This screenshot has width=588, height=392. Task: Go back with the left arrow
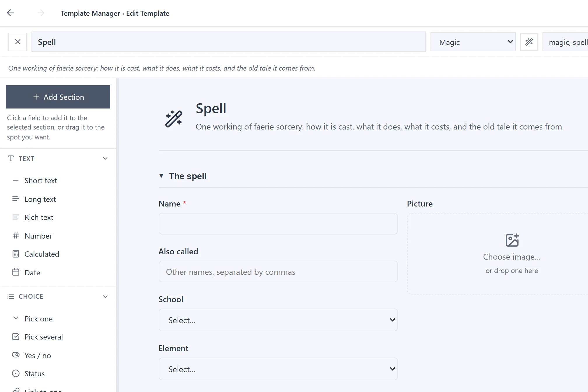(10, 13)
